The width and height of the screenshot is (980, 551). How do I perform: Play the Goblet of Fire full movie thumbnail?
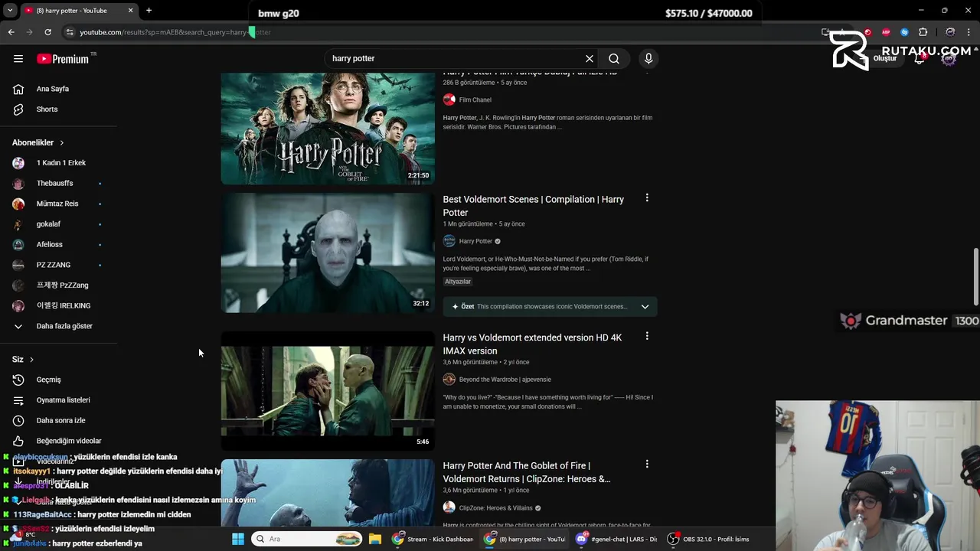point(328,128)
